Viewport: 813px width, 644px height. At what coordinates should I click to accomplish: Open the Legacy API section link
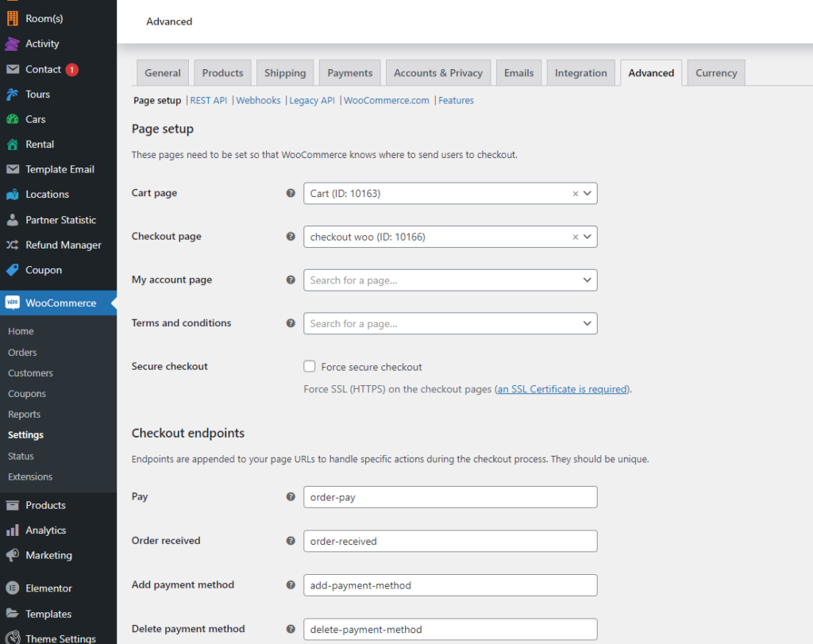click(312, 101)
